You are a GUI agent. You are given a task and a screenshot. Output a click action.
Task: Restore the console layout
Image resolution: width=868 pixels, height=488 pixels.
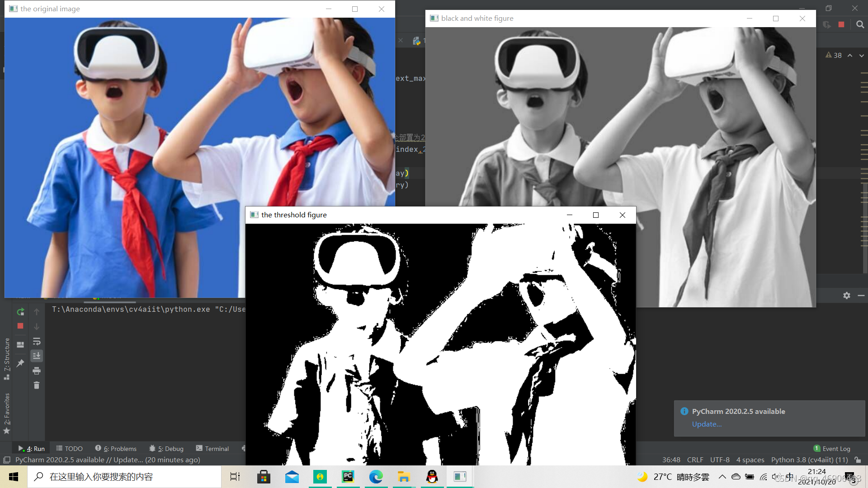20,344
